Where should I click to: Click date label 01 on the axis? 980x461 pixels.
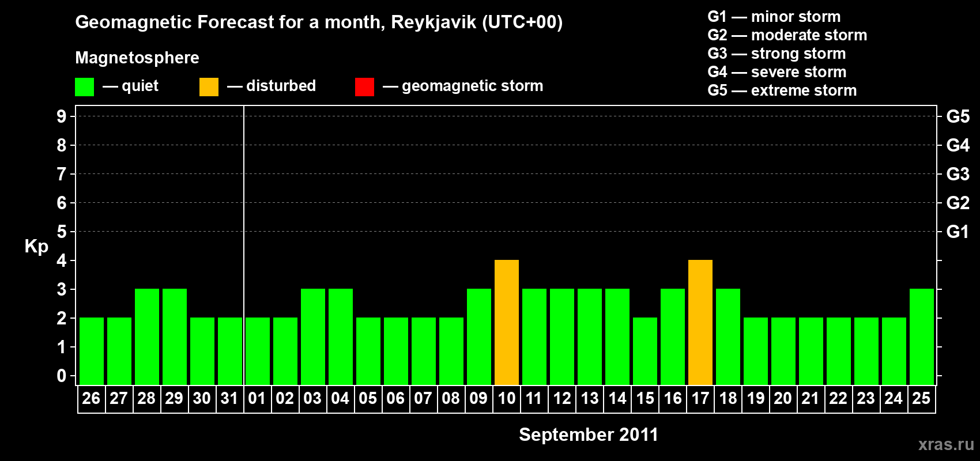257,398
